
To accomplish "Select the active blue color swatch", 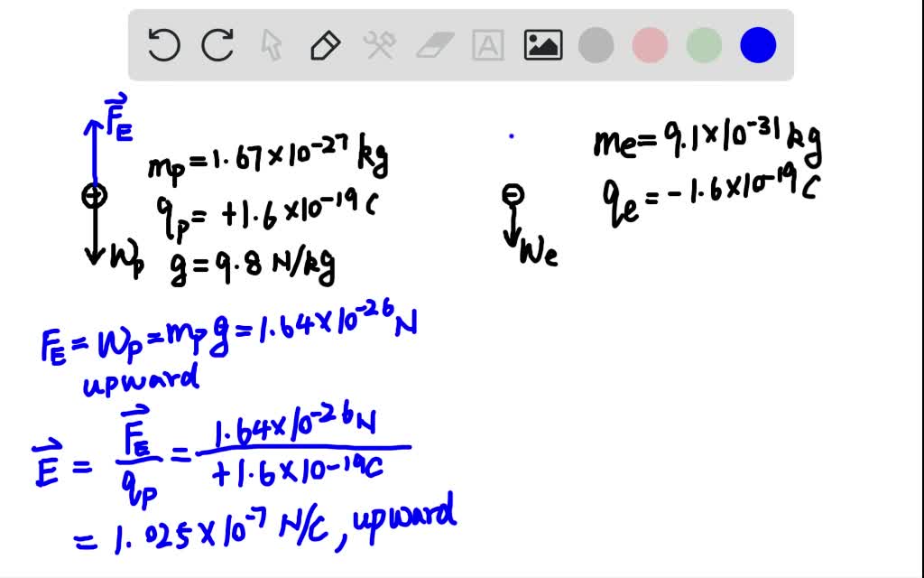I will click(x=757, y=43).
